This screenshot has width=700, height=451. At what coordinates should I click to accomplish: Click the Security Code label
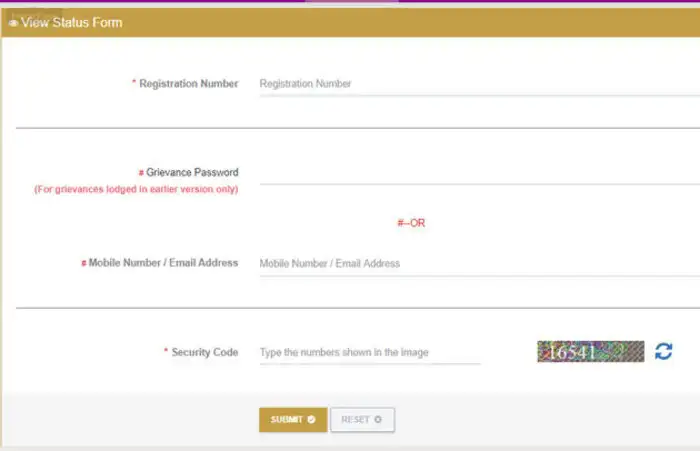tap(205, 352)
